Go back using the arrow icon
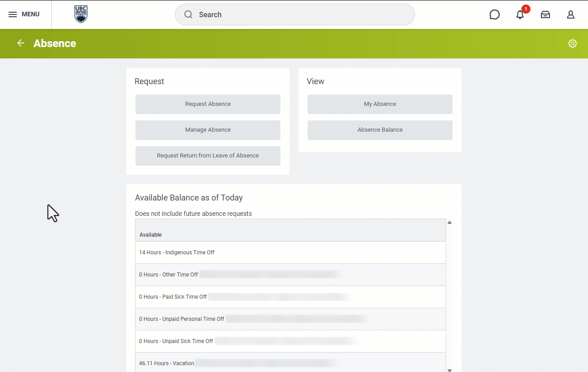 click(21, 43)
